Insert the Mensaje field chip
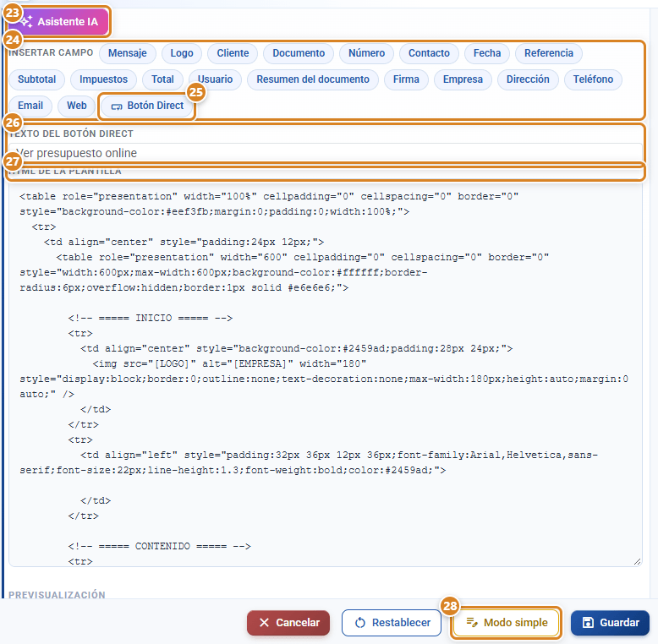The image size is (658, 644). coord(128,53)
